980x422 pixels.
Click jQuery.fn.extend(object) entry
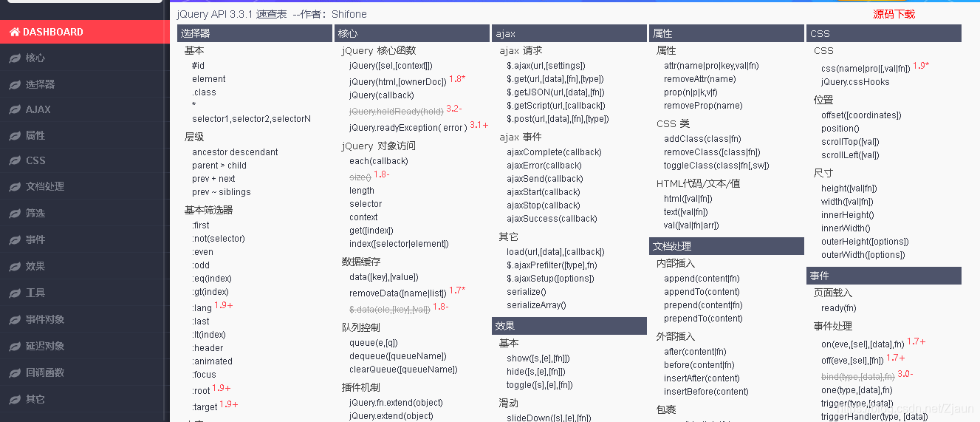[396, 403]
